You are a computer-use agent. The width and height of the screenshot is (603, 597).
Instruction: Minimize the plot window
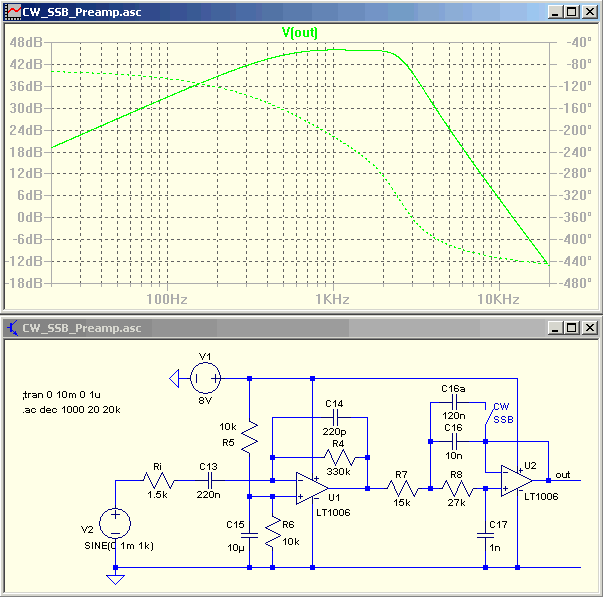coord(555,12)
